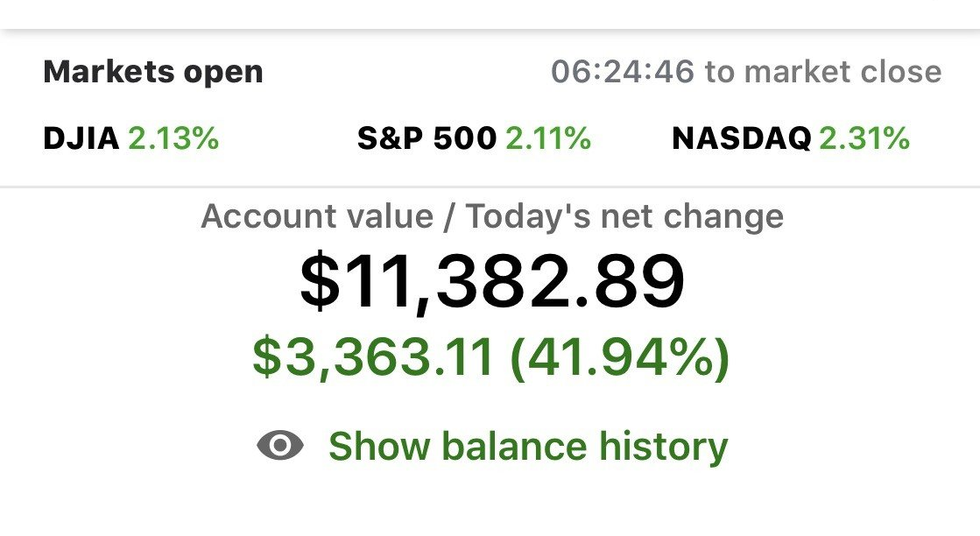
Task: Select the NASDAQ index label
Action: [x=741, y=138]
